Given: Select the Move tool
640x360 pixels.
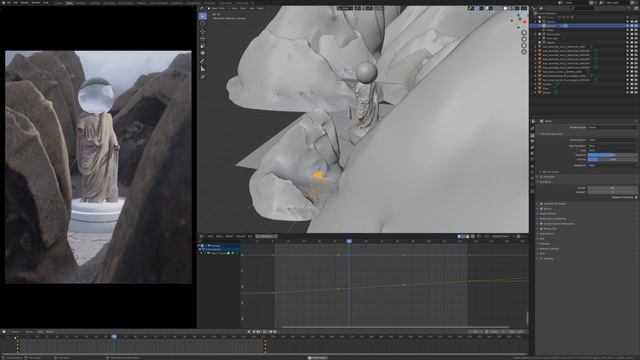Looking at the screenshot, I should click(x=203, y=31).
